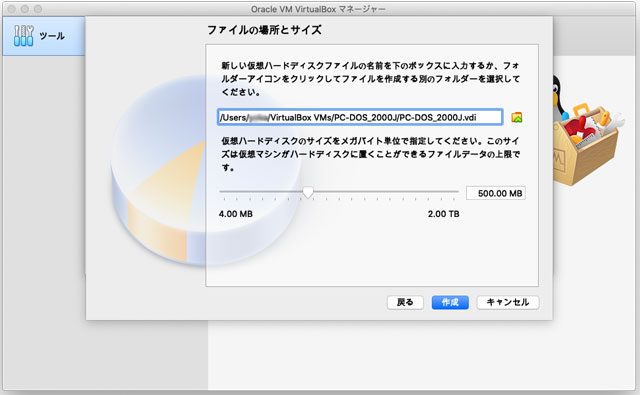Click the red close button of the Manager window
The width and height of the screenshot is (640, 395).
click(x=11, y=9)
